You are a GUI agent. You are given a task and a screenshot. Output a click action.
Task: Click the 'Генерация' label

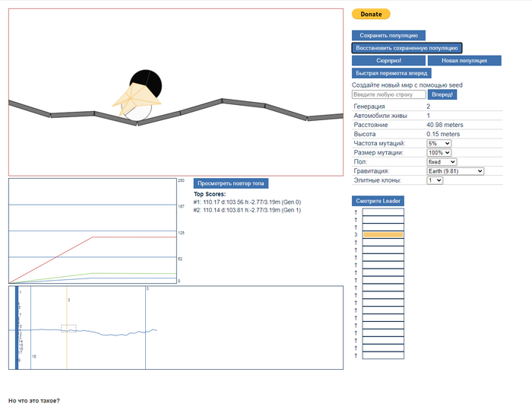[369, 107]
